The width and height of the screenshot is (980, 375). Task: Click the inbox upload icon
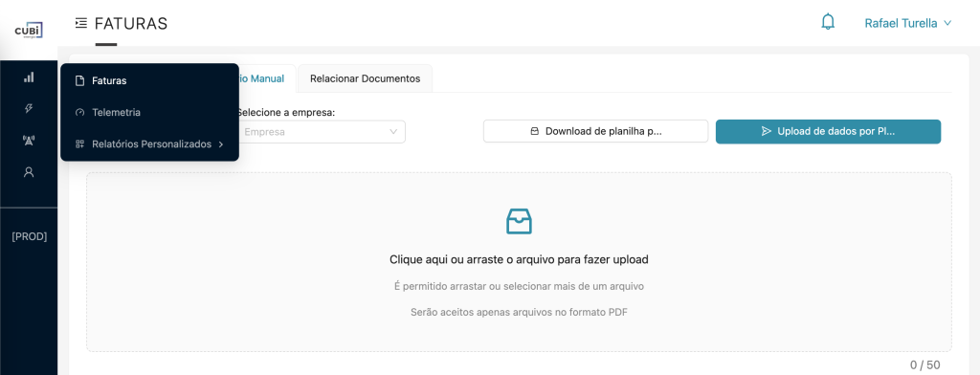coord(519,221)
